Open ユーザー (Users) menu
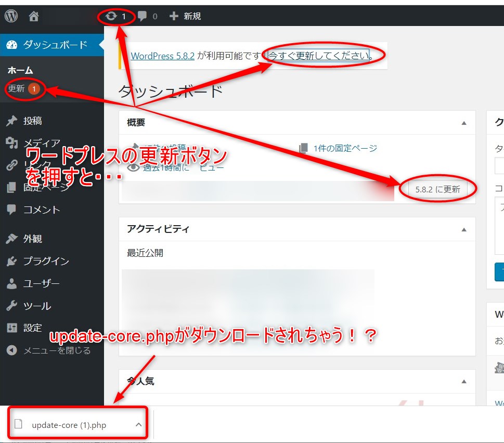This screenshot has width=504, height=443. click(42, 284)
